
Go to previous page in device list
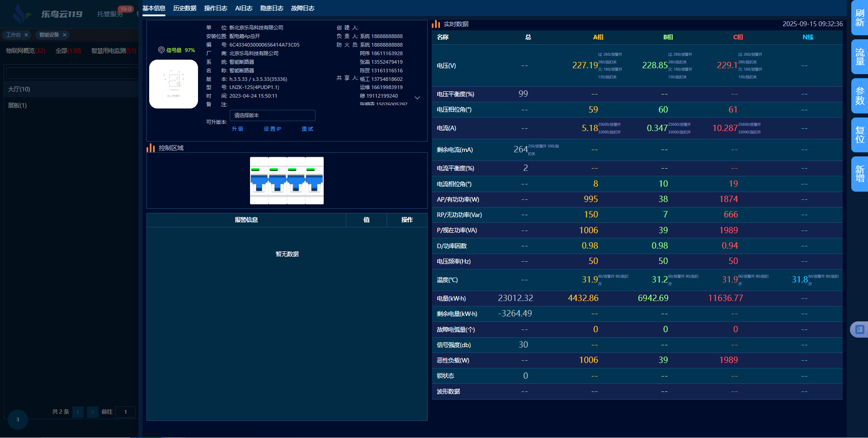pyautogui.click(x=78, y=412)
